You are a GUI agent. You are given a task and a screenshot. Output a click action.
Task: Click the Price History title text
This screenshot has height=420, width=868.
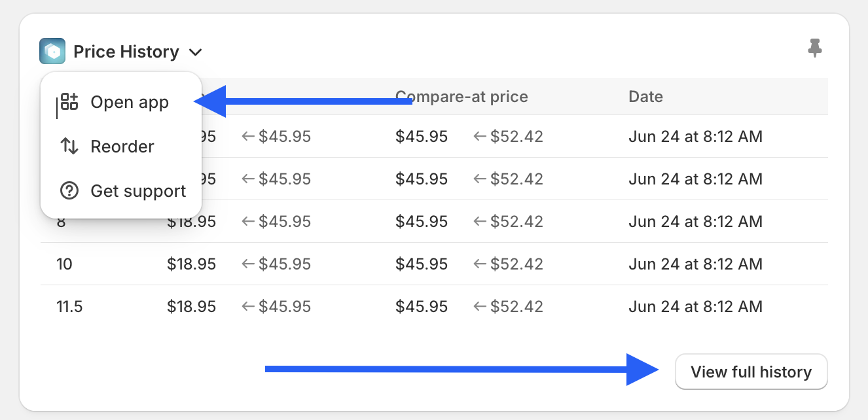(126, 52)
